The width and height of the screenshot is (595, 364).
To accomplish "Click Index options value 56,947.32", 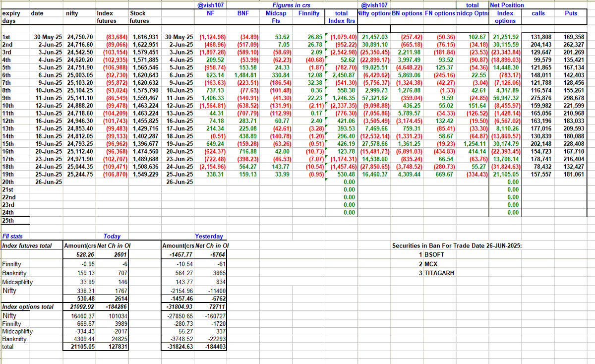I will (x=505, y=98).
